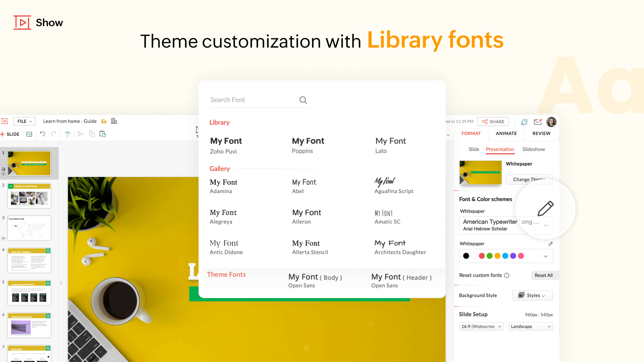
Task: Switch to the ANIMATE tab
Action: 506,133
